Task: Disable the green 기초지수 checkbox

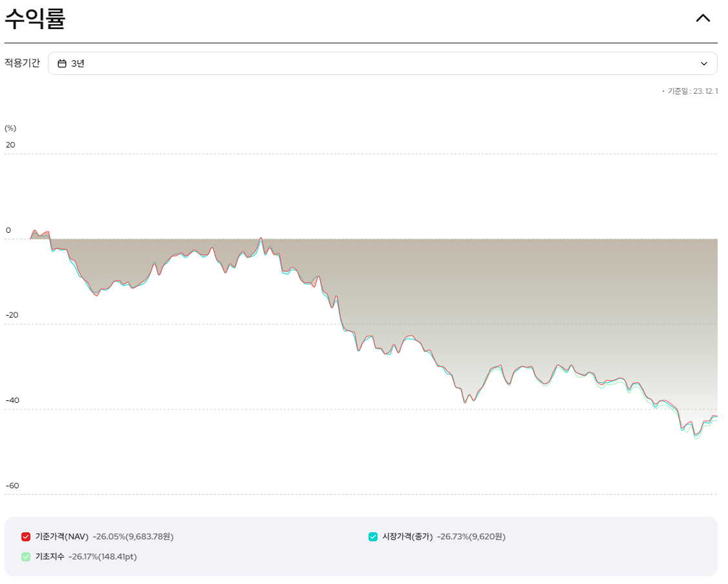Action: pyautogui.click(x=26, y=557)
